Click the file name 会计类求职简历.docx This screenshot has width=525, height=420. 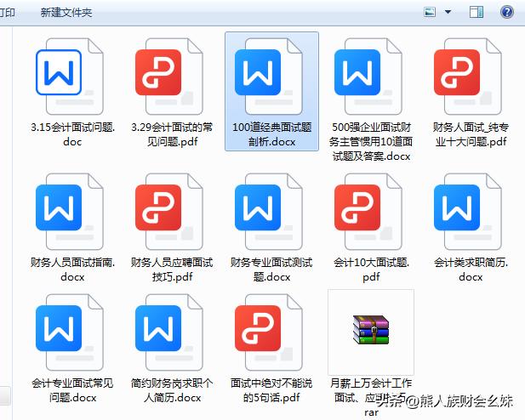coord(471,270)
